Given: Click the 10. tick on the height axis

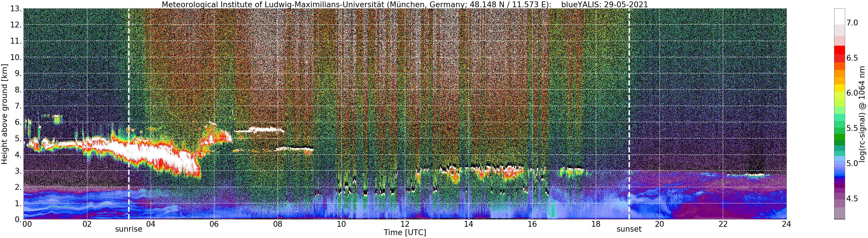Looking at the screenshot, I should 16,57.
